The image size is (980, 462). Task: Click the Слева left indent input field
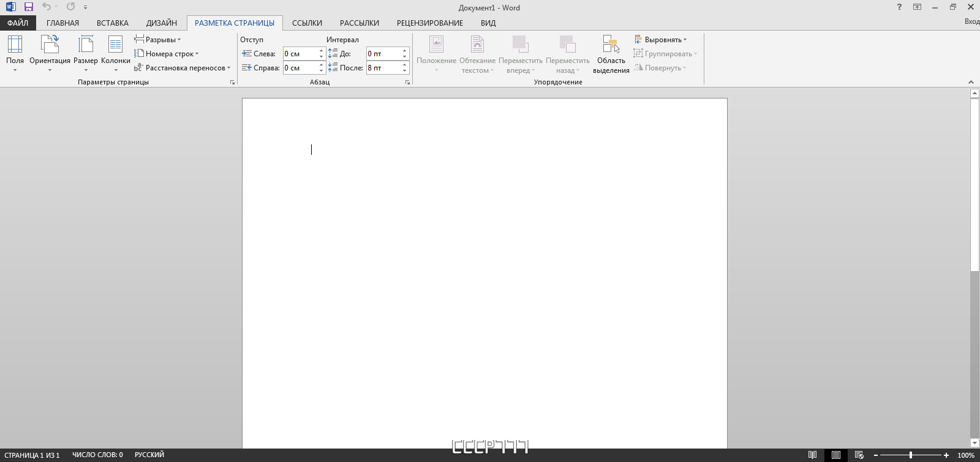(x=300, y=54)
